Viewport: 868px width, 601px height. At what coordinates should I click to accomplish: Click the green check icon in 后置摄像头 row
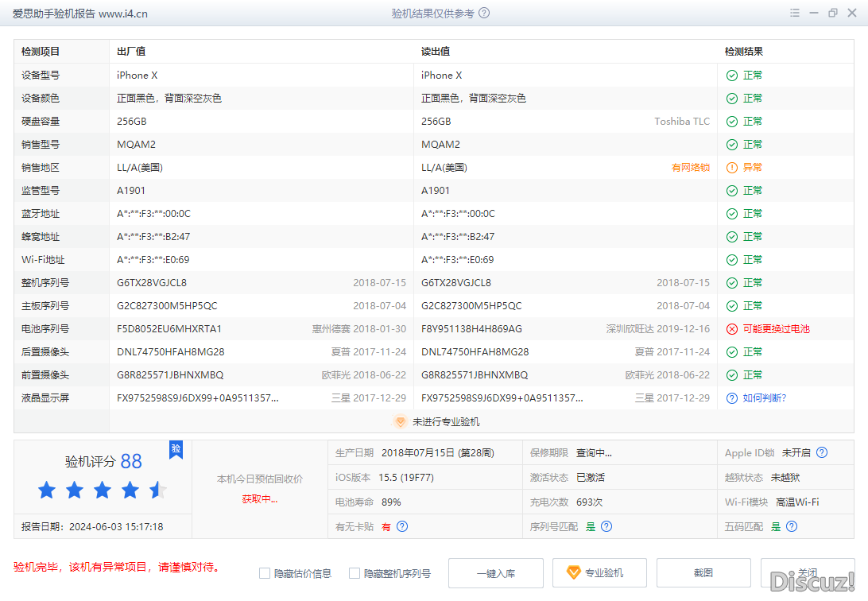(732, 352)
